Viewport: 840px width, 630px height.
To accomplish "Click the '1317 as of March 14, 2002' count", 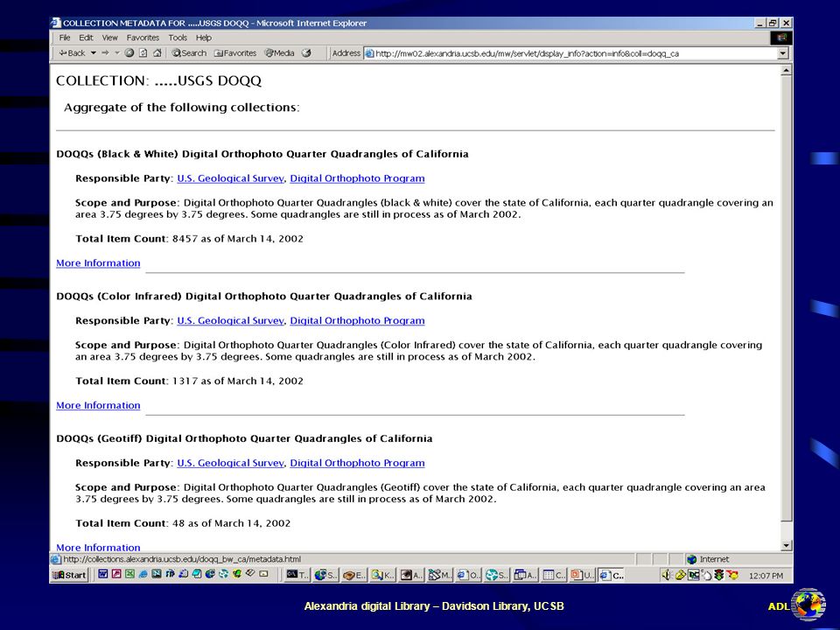I will pyautogui.click(x=238, y=381).
